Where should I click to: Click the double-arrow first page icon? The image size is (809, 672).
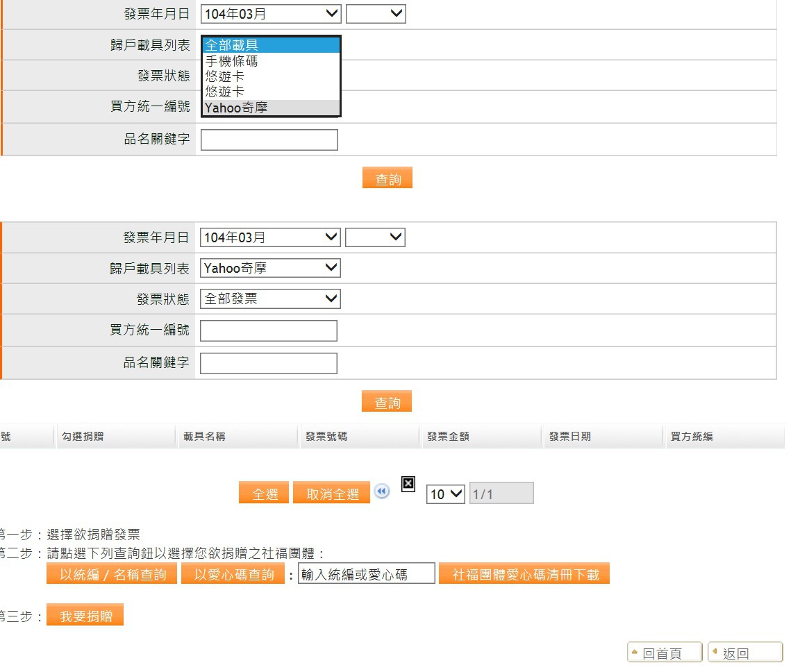[382, 492]
